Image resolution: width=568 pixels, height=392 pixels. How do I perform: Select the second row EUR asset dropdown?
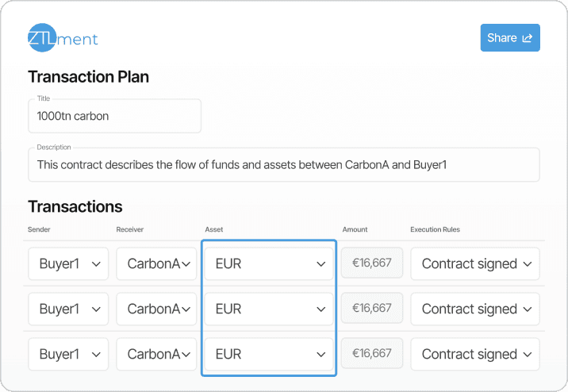pyautogui.click(x=269, y=309)
